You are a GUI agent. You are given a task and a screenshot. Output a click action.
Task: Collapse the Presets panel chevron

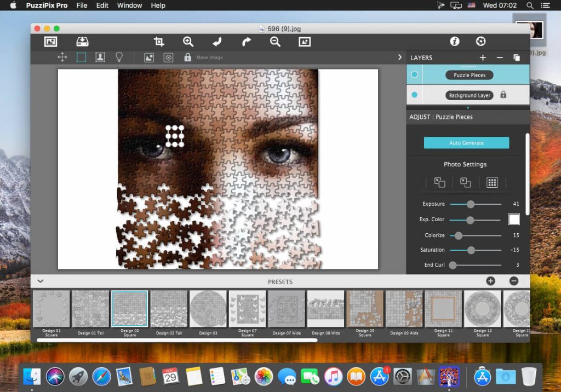click(40, 281)
